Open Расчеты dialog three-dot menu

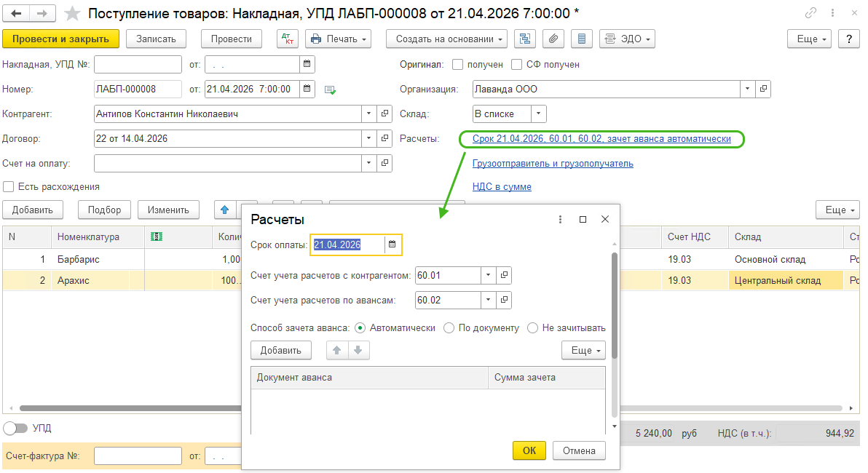pos(560,220)
